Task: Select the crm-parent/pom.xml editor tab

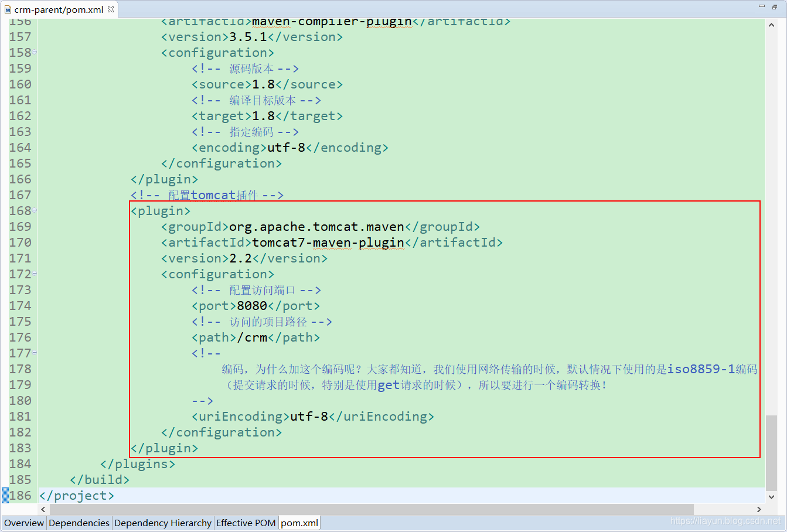Action: [59, 9]
